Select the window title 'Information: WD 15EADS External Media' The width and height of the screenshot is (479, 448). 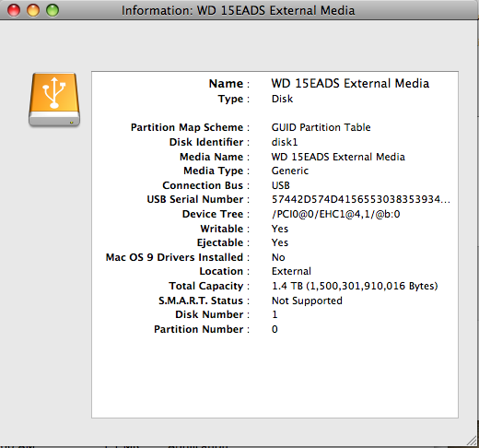[238, 10]
